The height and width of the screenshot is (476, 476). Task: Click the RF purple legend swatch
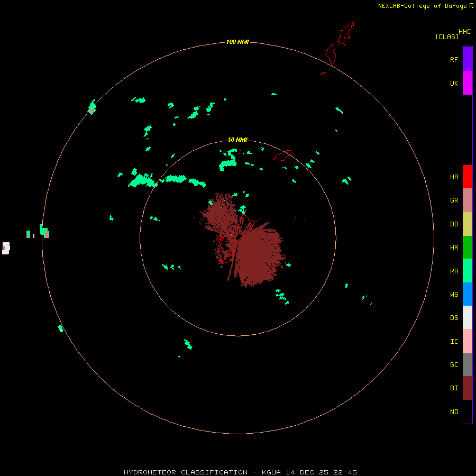tap(467, 59)
